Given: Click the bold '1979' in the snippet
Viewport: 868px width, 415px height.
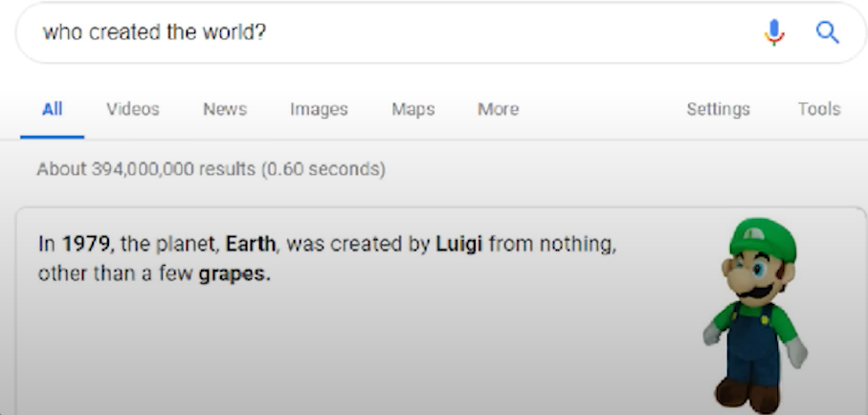Looking at the screenshot, I should click(x=86, y=244).
